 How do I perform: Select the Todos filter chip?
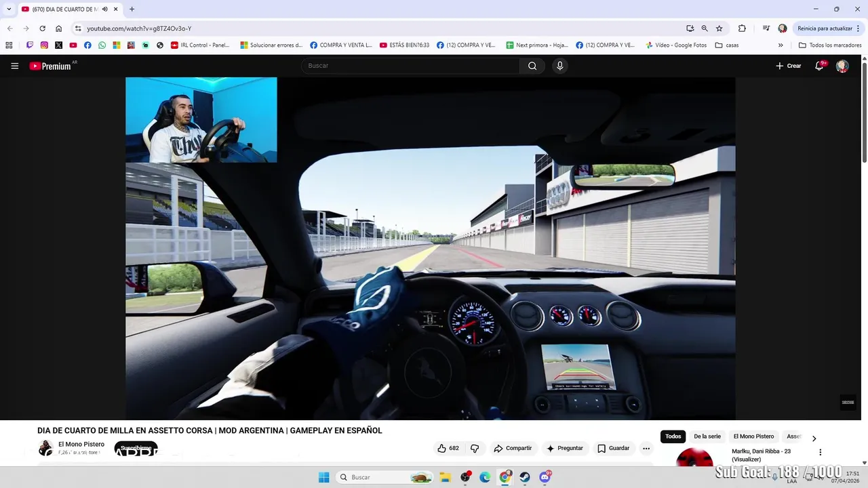coord(673,436)
